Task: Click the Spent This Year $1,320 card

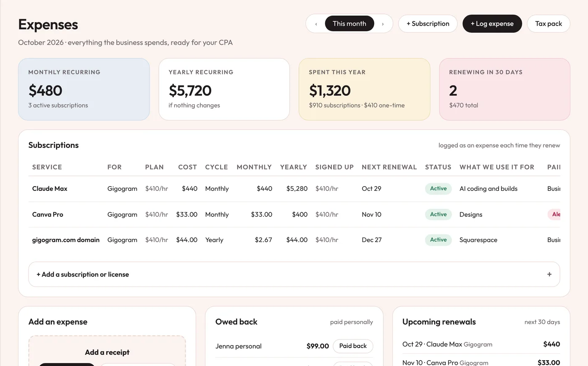Action: coord(365,89)
